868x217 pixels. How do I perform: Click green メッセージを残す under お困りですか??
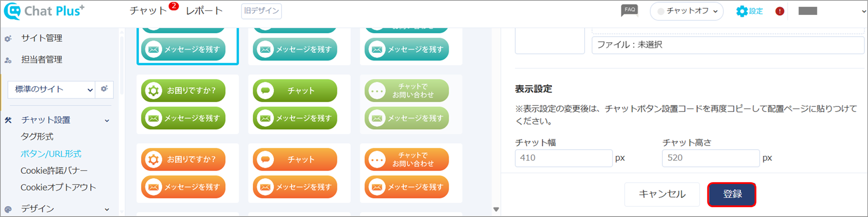tap(183, 118)
